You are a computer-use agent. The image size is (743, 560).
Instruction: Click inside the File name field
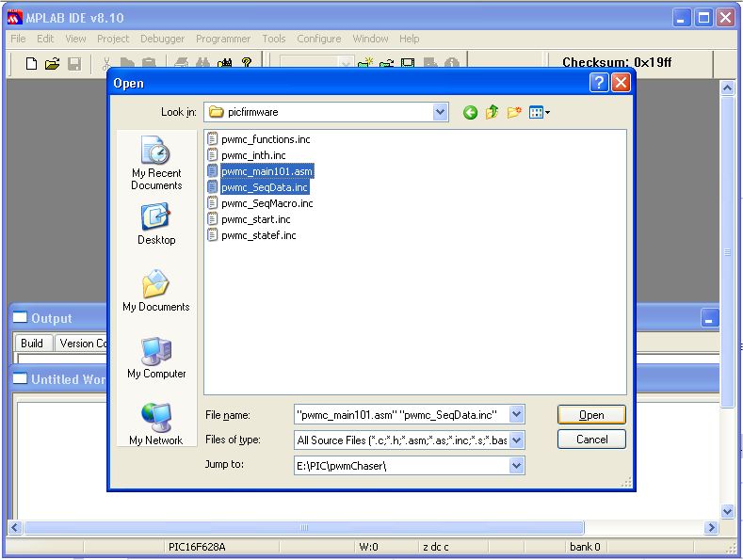(x=400, y=414)
